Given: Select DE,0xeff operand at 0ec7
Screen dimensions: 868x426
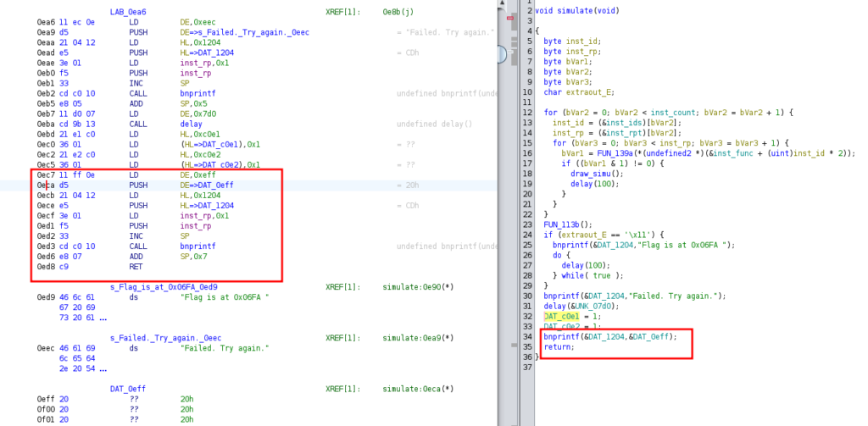Looking at the screenshot, I should (x=198, y=174).
